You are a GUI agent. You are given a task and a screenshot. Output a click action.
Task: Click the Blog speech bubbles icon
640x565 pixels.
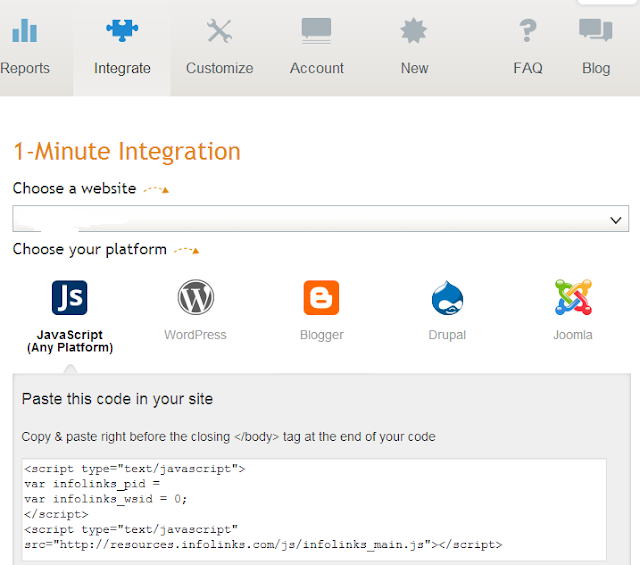(596, 30)
